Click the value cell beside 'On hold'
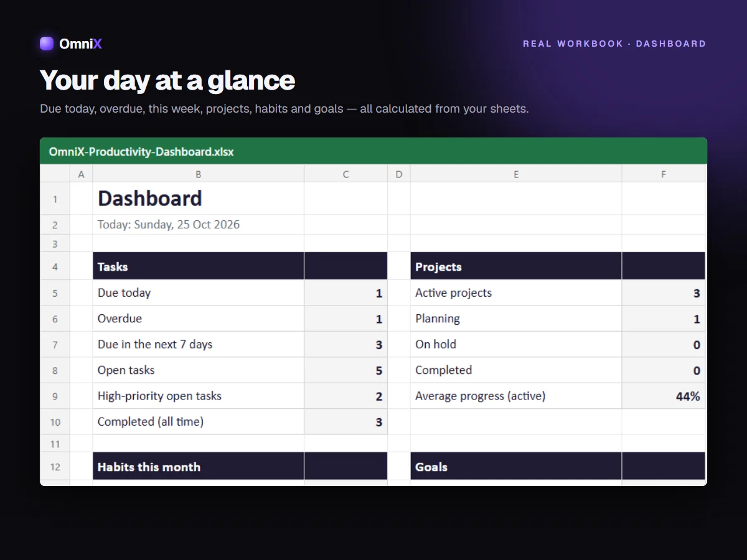 pos(664,345)
